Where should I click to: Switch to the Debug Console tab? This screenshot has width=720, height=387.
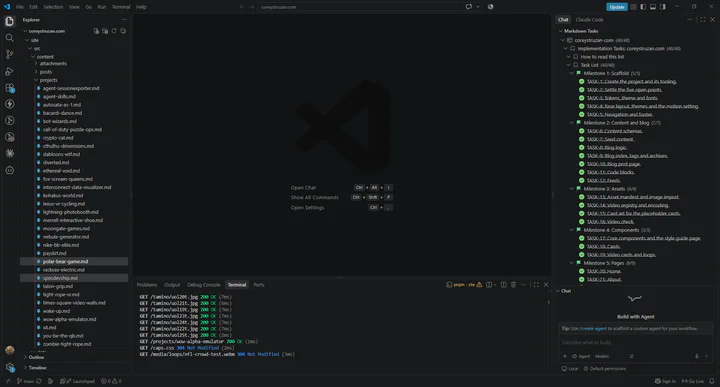click(x=204, y=285)
